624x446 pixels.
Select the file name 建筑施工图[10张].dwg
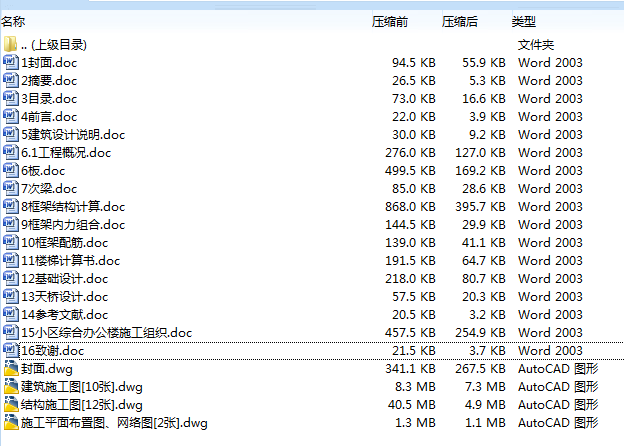tap(82, 387)
